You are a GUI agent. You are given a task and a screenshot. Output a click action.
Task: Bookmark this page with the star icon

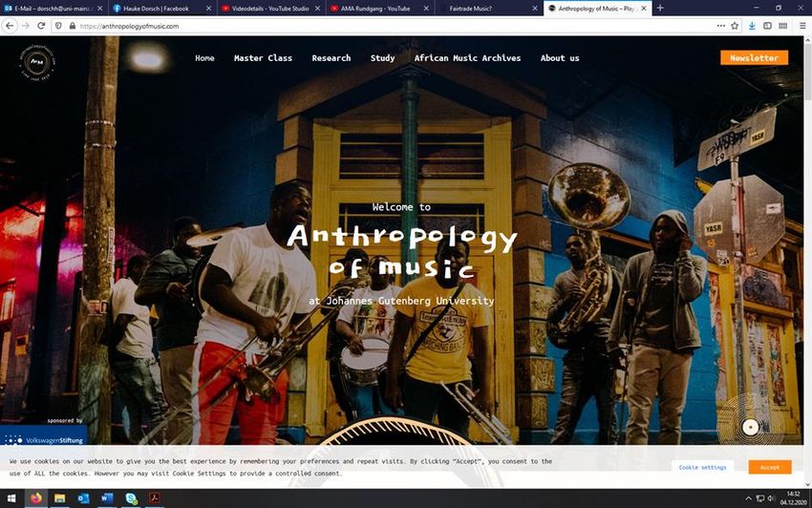pos(735,26)
